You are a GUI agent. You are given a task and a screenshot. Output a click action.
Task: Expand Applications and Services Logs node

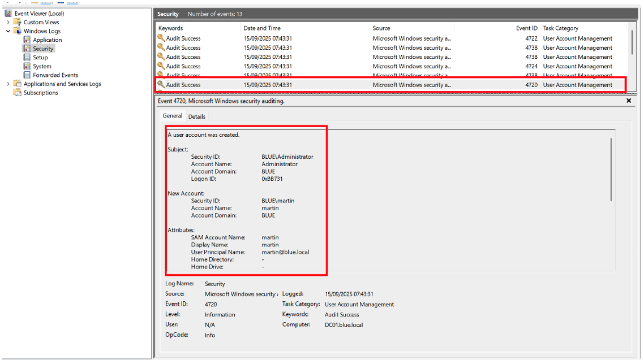(8, 84)
